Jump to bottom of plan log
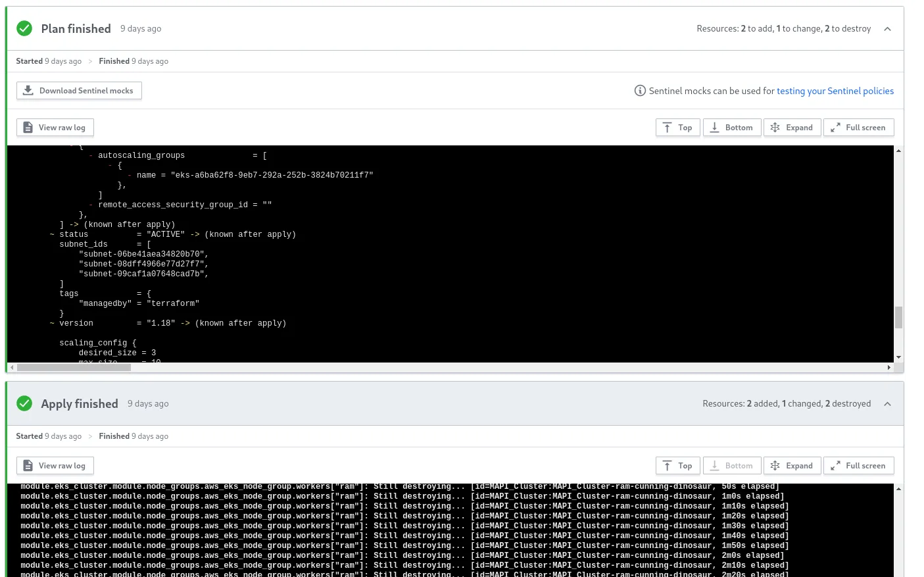Viewport: 924px width, 577px height. point(731,128)
